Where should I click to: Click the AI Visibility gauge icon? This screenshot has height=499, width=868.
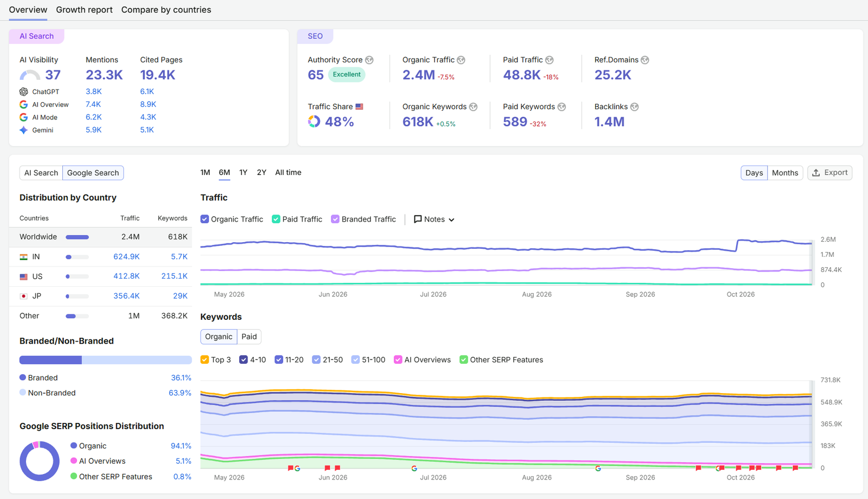(x=30, y=75)
